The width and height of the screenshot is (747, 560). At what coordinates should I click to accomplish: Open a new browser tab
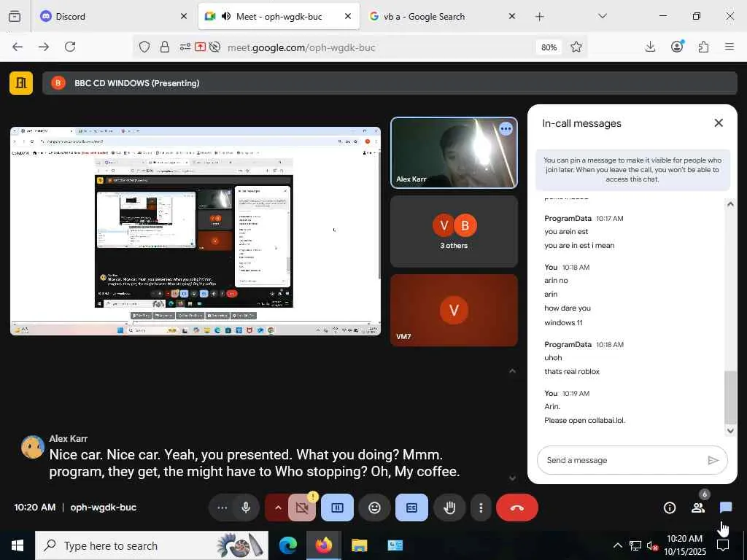[x=539, y=17]
